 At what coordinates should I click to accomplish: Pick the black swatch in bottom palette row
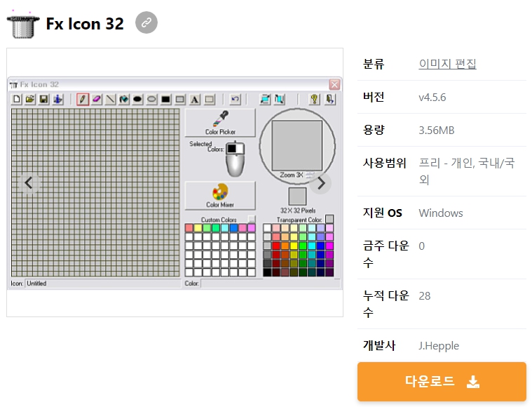coord(267,272)
